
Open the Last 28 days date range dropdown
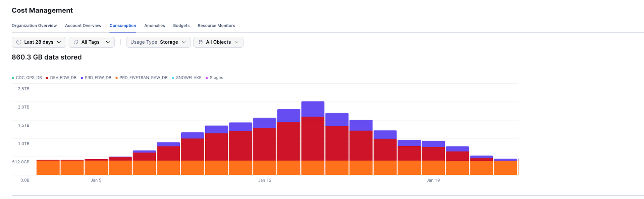(39, 42)
